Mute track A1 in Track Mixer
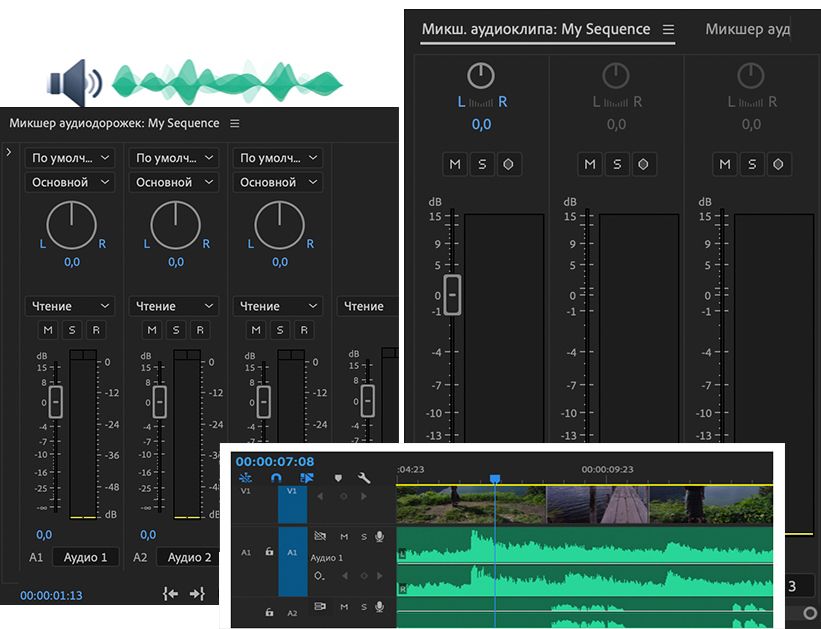The height and width of the screenshot is (629, 821). coord(48,330)
